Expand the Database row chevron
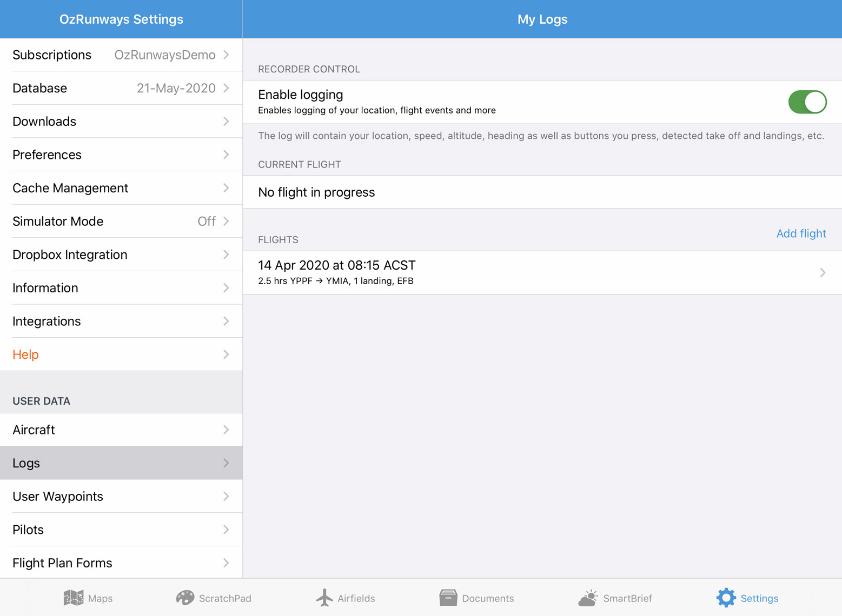Image resolution: width=842 pixels, height=616 pixels. click(x=227, y=88)
